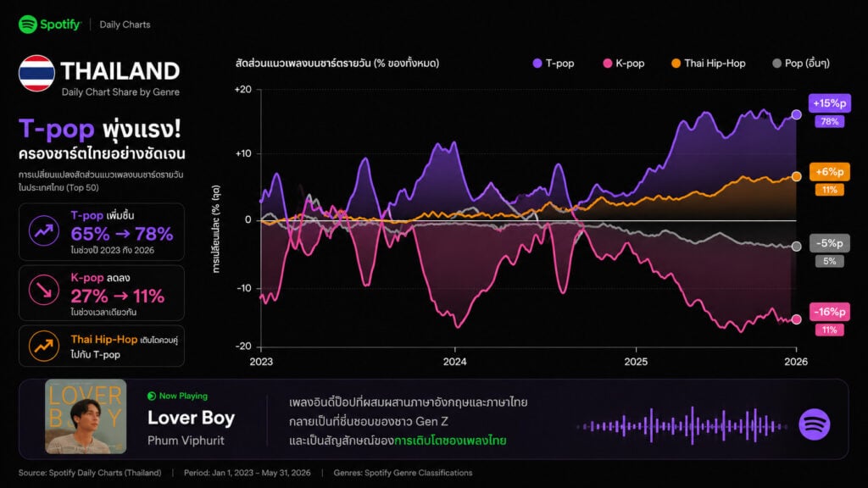
Task: Click the +20 y-axis label
Action: [x=243, y=90]
